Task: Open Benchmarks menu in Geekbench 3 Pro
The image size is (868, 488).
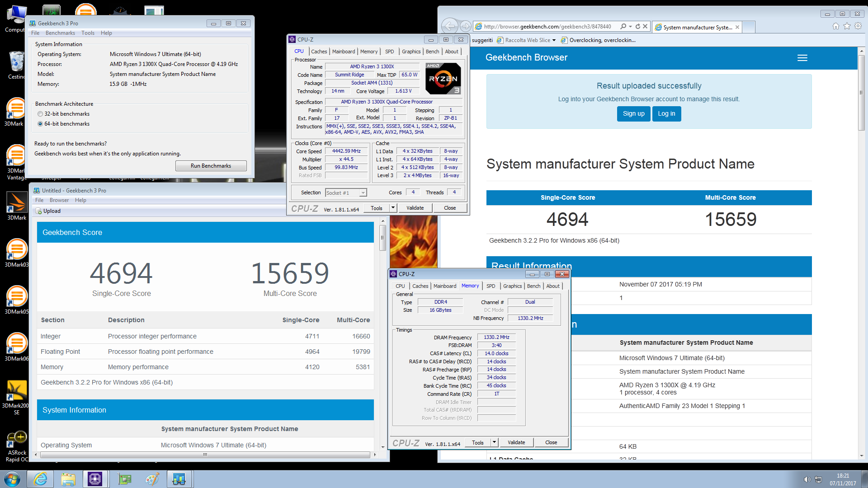Action: coord(60,33)
